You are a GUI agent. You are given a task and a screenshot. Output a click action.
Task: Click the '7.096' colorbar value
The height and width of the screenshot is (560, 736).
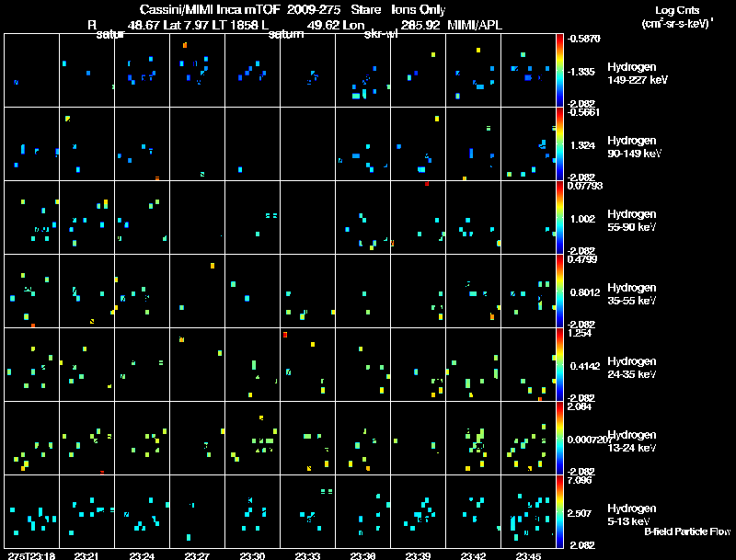coord(580,480)
